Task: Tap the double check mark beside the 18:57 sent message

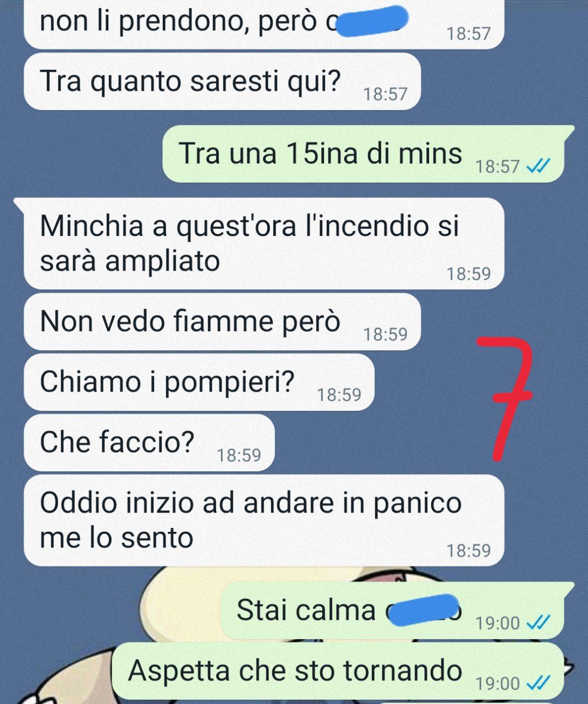Action: (538, 166)
